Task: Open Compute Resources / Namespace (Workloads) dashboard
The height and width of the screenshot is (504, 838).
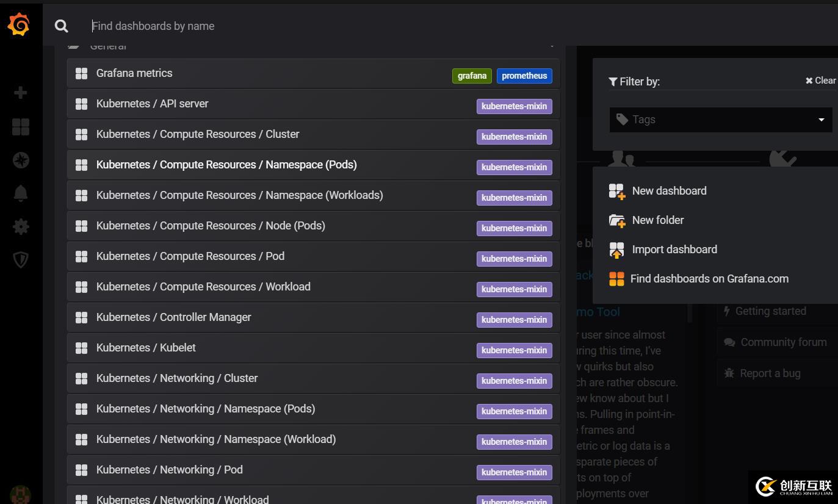Action: pyautogui.click(x=313, y=195)
